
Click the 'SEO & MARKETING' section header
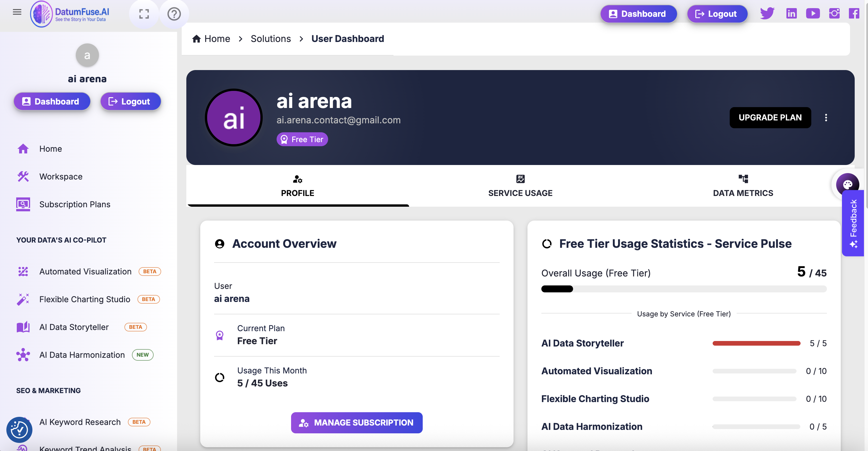(49, 390)
